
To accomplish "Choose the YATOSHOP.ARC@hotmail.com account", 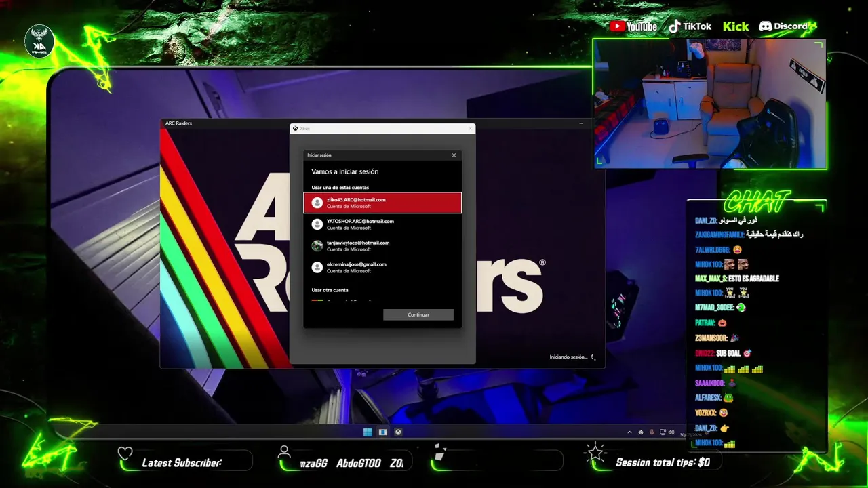I will pyautogui.click(x=382, y=224).
